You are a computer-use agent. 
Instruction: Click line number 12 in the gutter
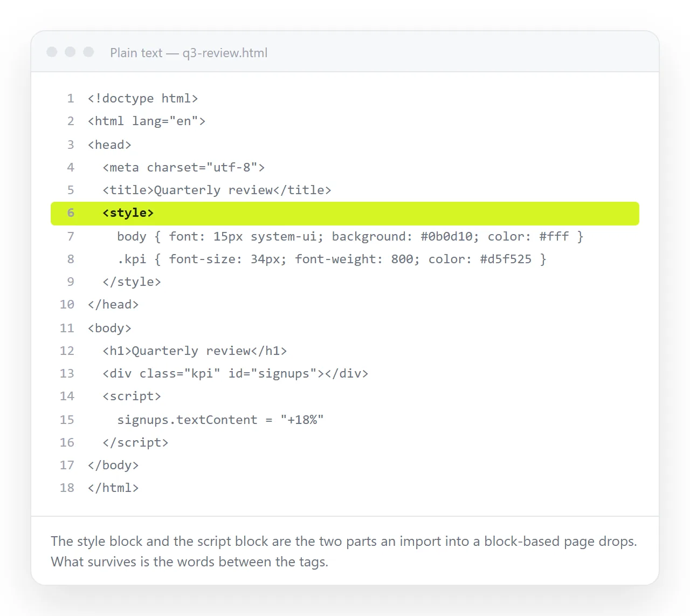coord(67,351)
